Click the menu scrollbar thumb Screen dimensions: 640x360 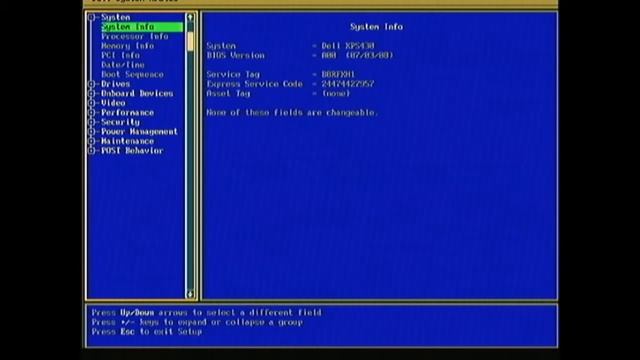click(191, 42)
